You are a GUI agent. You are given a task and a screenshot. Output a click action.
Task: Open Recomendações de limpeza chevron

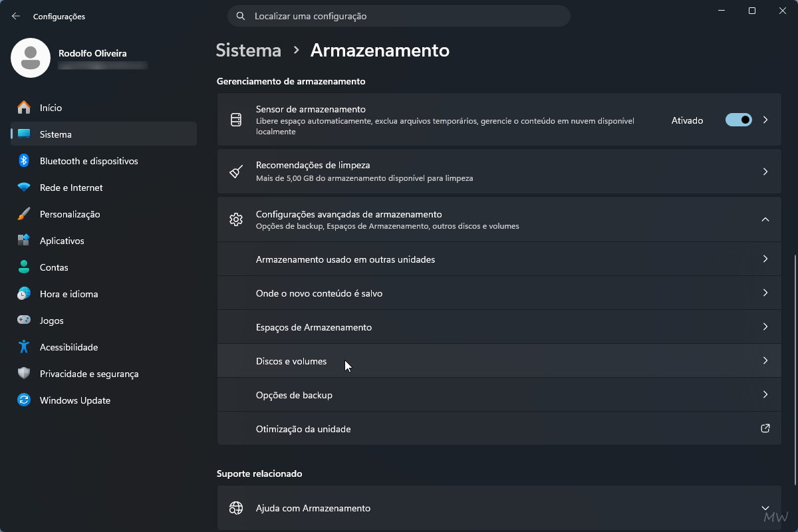[x=765, y=172]
